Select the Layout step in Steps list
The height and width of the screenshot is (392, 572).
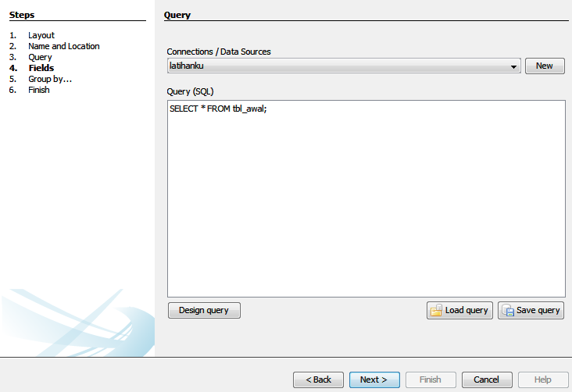(41, 35)
